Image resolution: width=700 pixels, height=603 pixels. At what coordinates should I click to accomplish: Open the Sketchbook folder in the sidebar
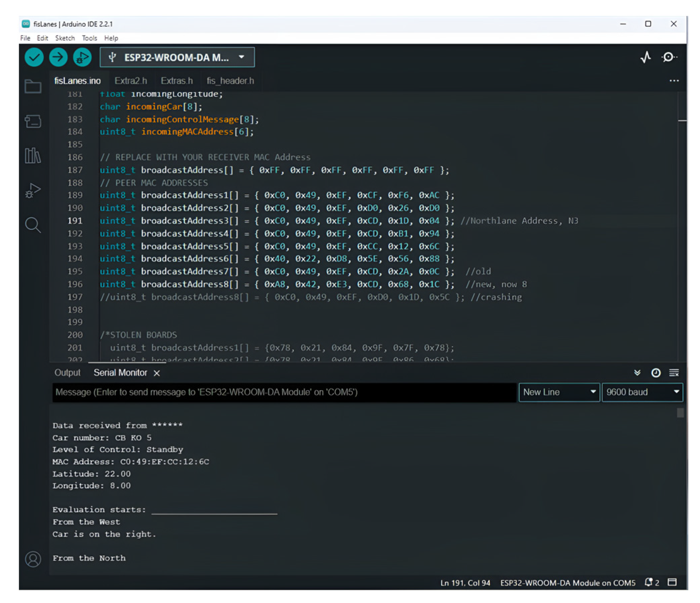tap(33, 87)
